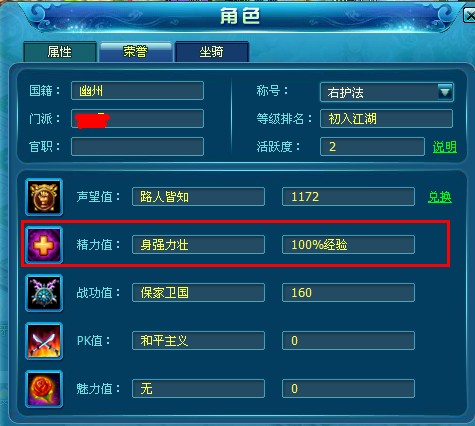The image size is (475, 426).
Task: Click the empty 官职 field
Action: (137, 147)
